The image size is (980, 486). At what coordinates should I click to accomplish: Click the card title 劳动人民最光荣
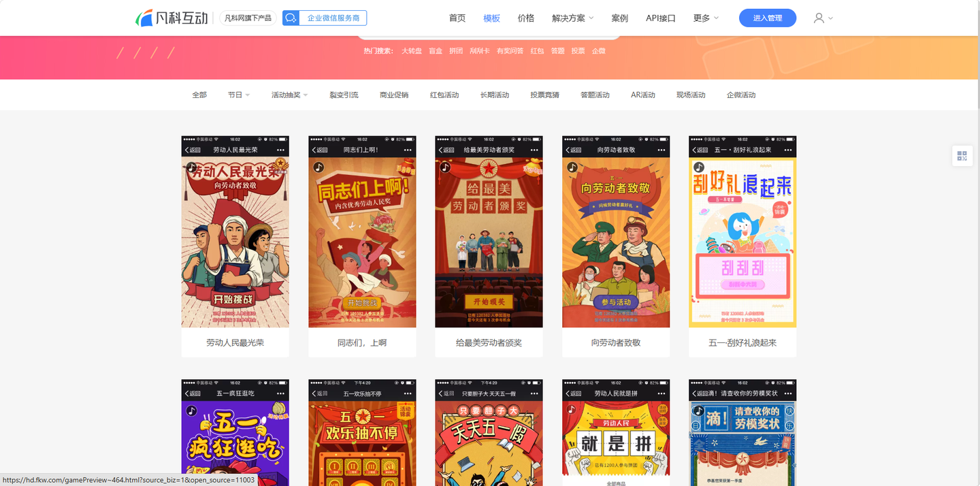tap(235, 342)
